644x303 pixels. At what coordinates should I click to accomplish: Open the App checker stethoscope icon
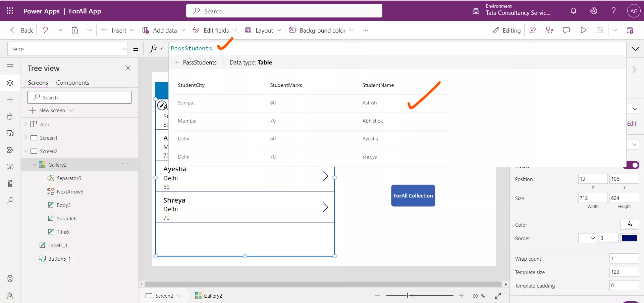[549, 30]
